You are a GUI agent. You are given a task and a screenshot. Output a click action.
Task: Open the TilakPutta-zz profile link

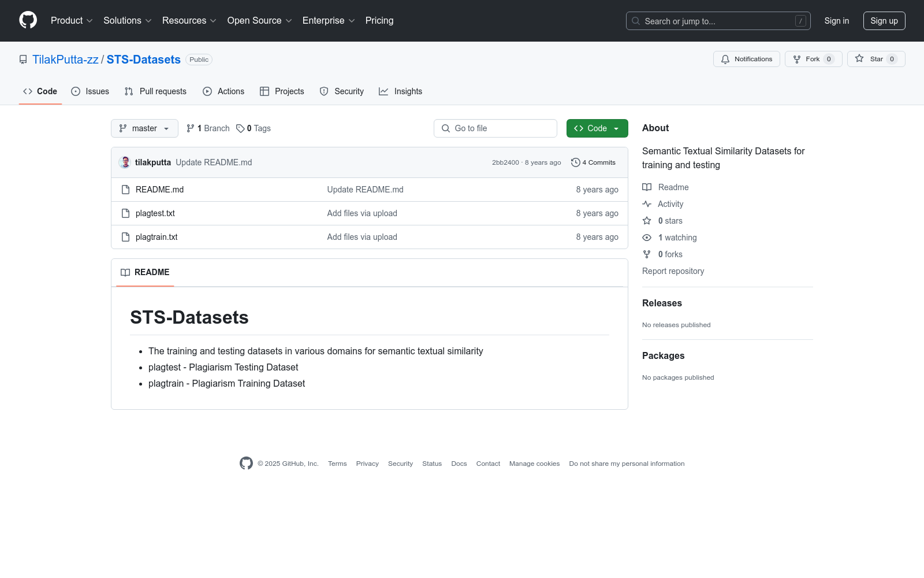point(65,60)
